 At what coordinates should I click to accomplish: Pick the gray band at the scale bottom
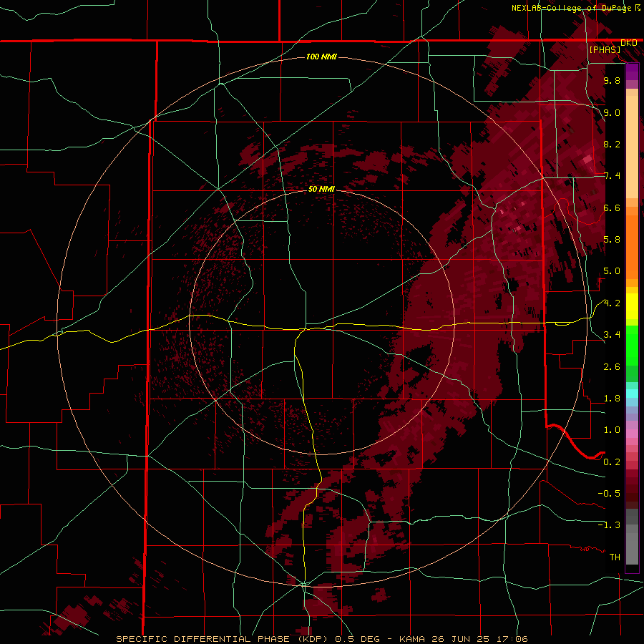pos(632,548)
